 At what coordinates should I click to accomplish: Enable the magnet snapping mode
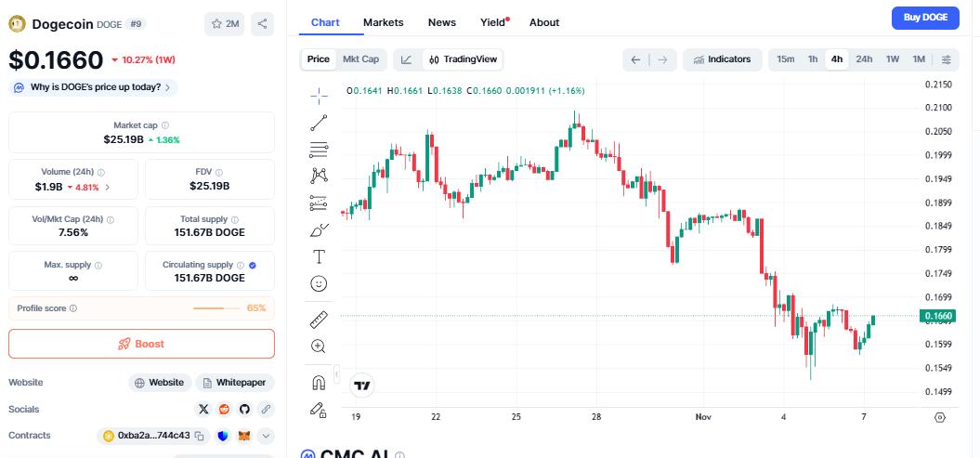[319, 382]
